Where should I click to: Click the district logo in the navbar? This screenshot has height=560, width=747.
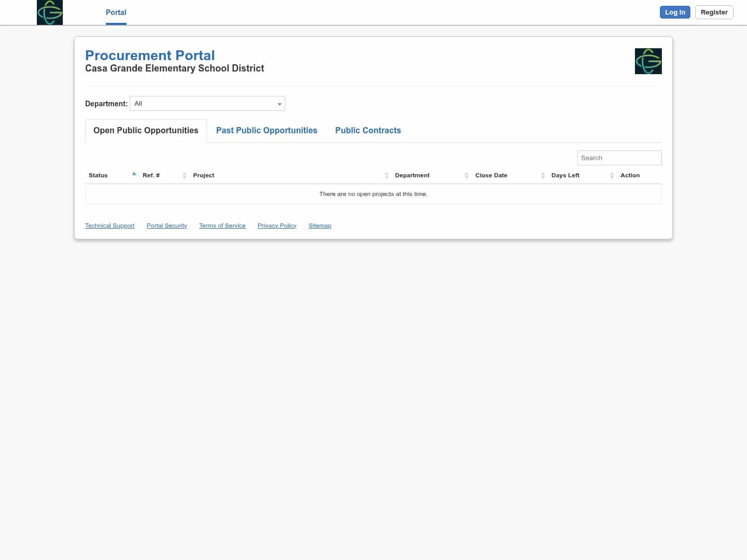[x=49, y=12]
